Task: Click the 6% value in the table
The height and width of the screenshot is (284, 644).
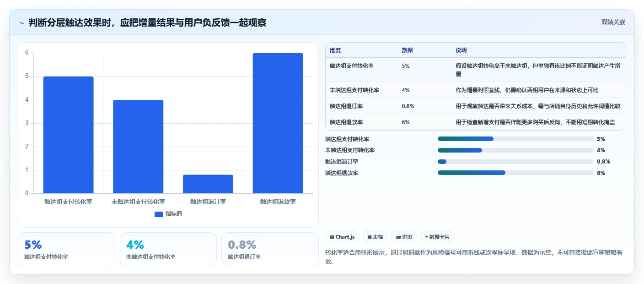Action: [x=406, y=122]
